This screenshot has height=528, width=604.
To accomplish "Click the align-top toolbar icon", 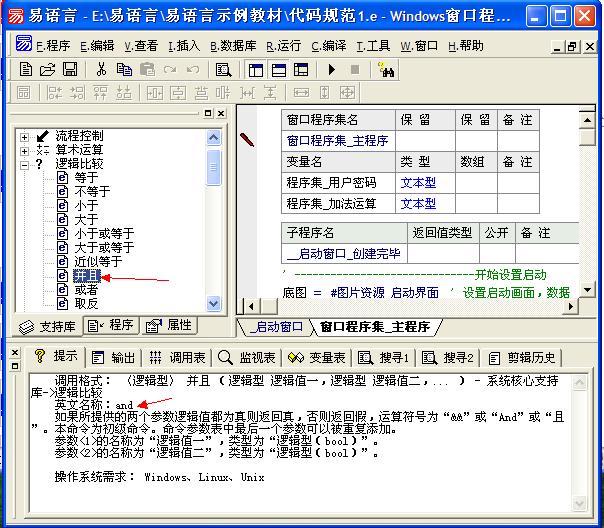I will tap(101, 93).
